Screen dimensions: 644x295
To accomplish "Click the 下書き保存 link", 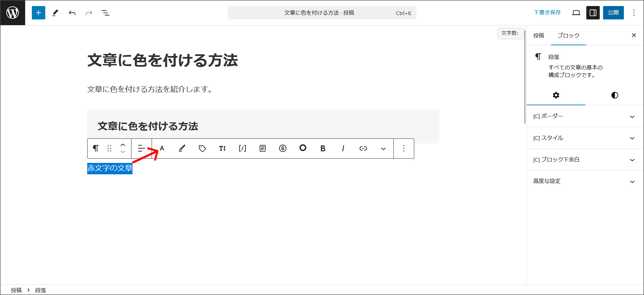I will click(x=547, y=13).
